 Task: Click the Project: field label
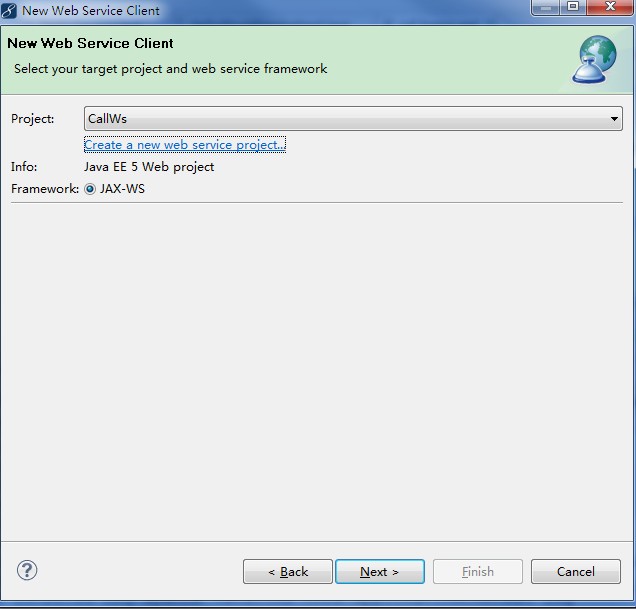pyautogui.click(x=32, y=119)
